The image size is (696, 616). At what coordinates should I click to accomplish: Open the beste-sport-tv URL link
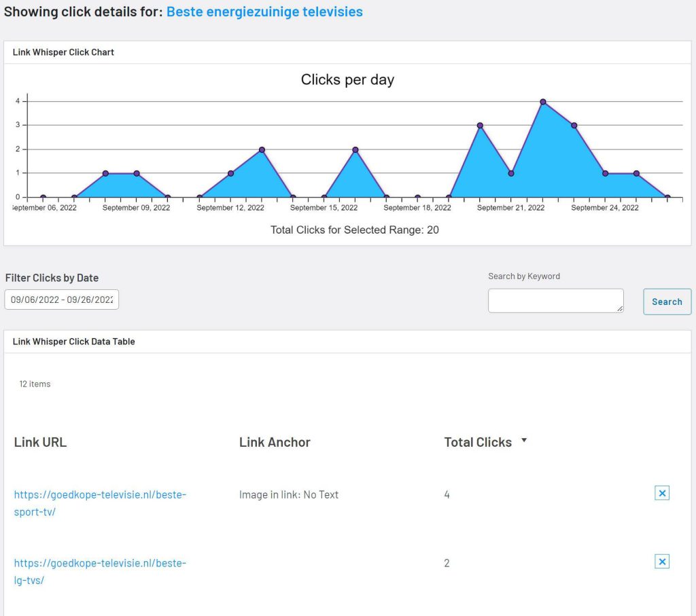point(100,503)
